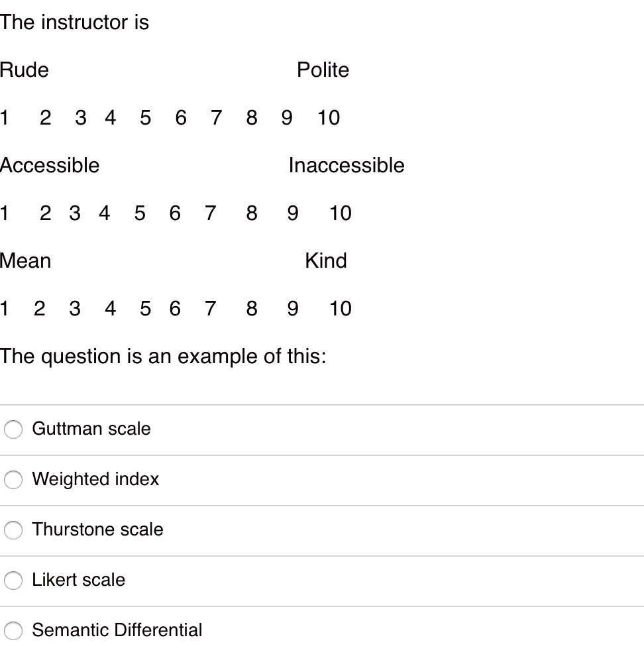The image size is (644, 668).
Task: Click the Polite label
Action: click(x=324, y=70)
